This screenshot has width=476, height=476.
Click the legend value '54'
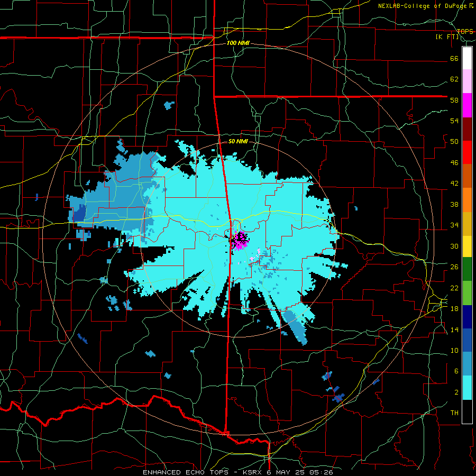(454, 121)
